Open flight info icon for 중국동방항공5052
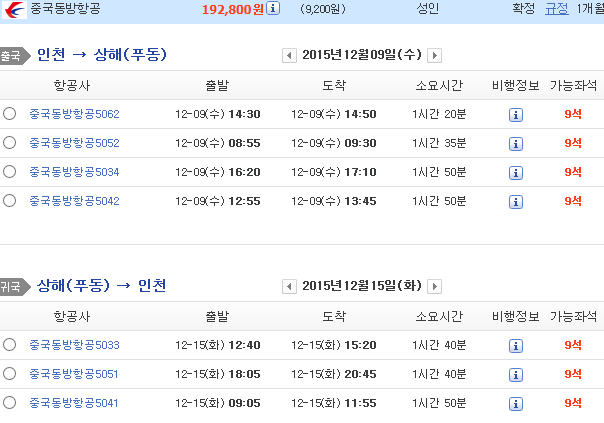604x423 pixels. coord(516,144)
